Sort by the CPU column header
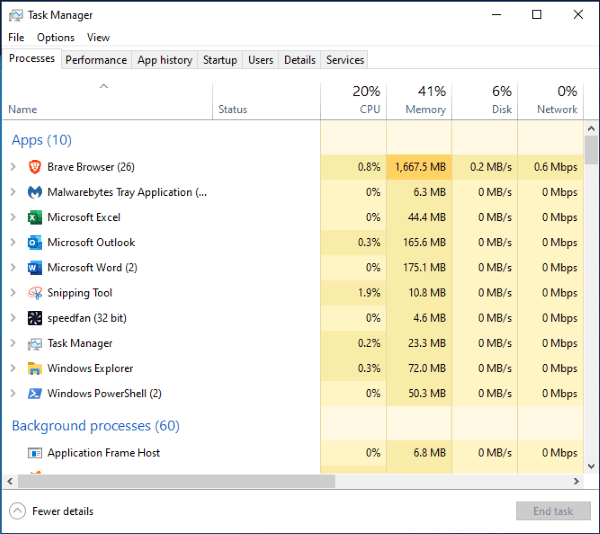Viewport: 600px width, 534px height. click(354, 100)
